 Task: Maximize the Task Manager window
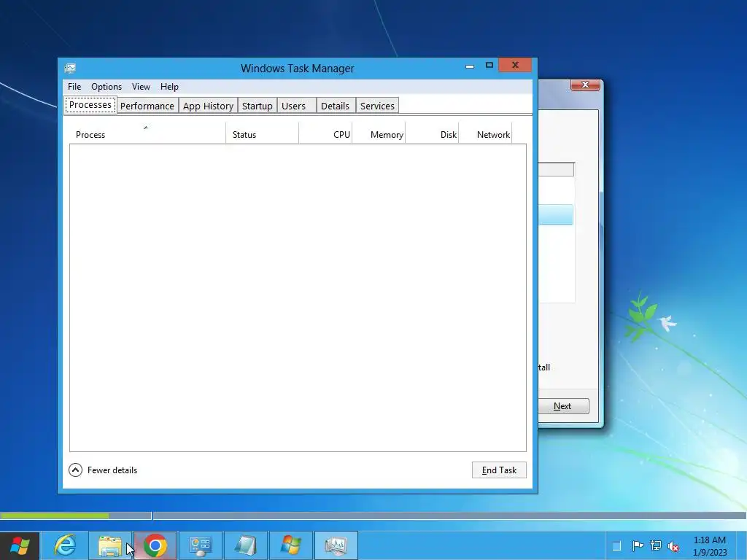coord(489,65)
